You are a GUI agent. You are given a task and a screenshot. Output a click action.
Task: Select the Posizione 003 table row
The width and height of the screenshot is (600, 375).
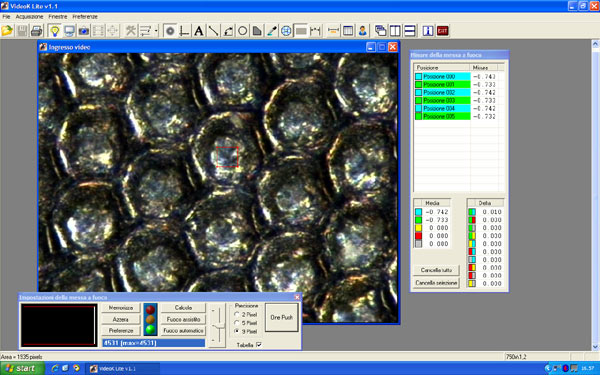tap(459, 100)
